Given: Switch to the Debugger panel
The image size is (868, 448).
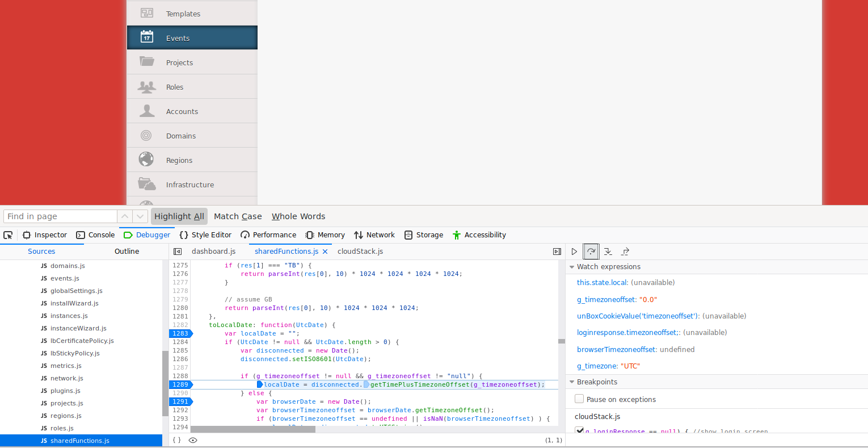Looking at the screenshot, I should (x=147, y=235).
